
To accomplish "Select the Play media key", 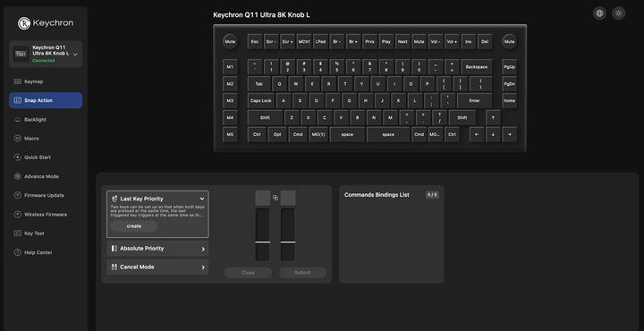I will point(386,41).
